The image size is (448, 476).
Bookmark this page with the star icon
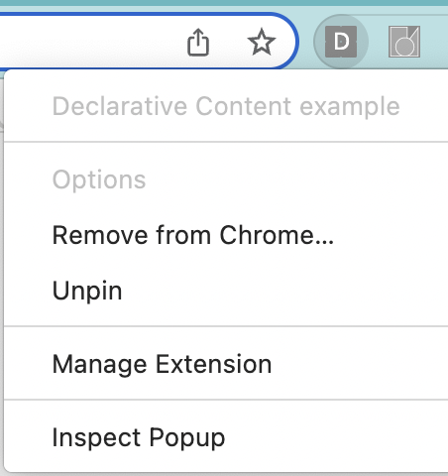[262, 42]
